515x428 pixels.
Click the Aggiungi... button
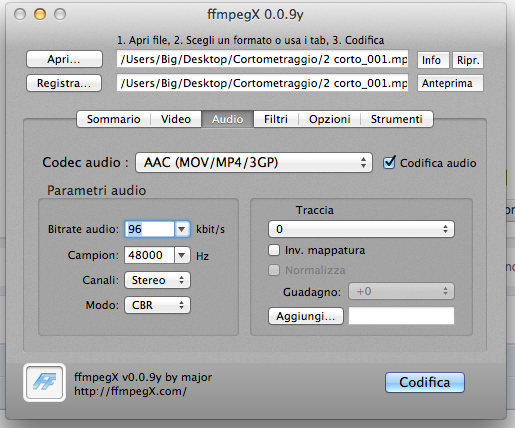(306, 316)
